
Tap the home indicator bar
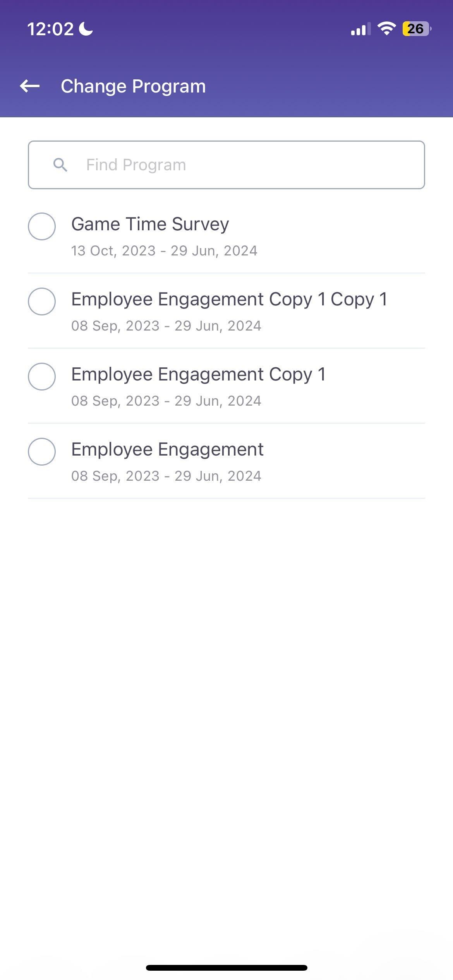tap(226, 968)
